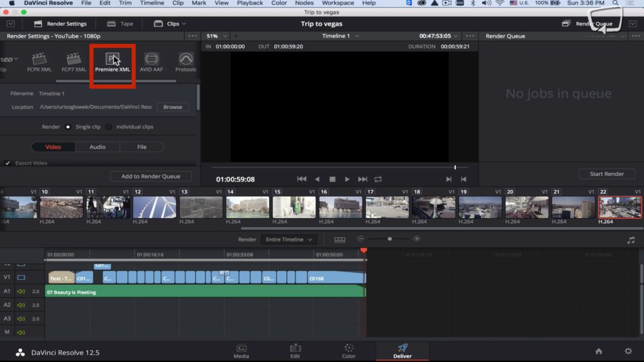644x362 pixels.
Task: Switch to the Audio settings tab
Action: click(97, 146)
